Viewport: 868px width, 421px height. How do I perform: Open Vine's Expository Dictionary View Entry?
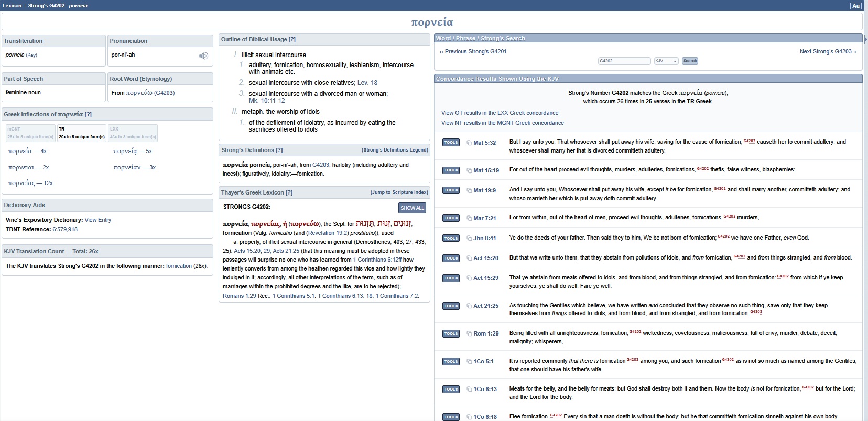point(98,220)
